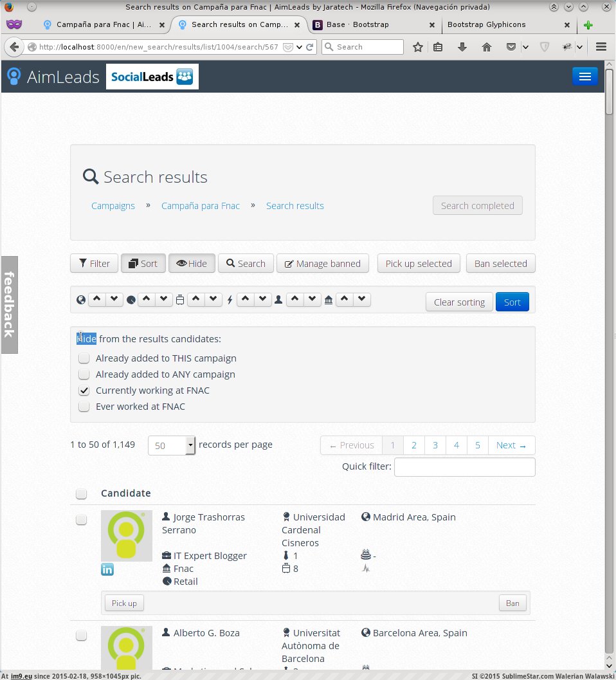Expand the Filter options panel

[95, 264]
